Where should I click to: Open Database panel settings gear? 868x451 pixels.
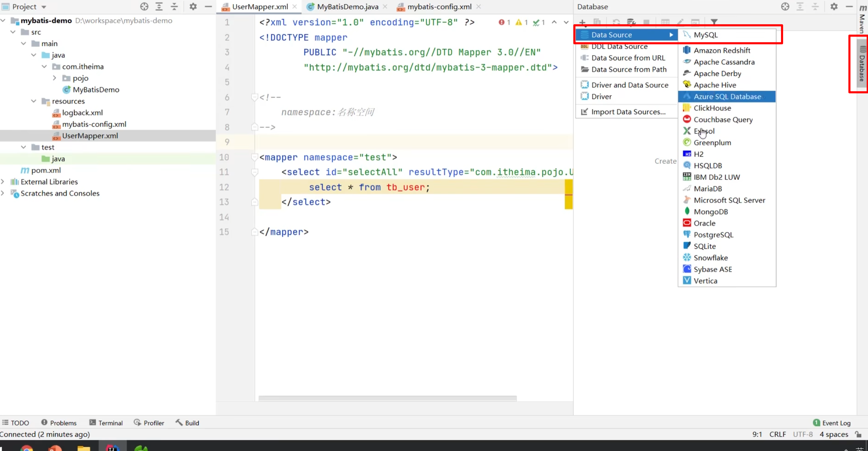834,7
